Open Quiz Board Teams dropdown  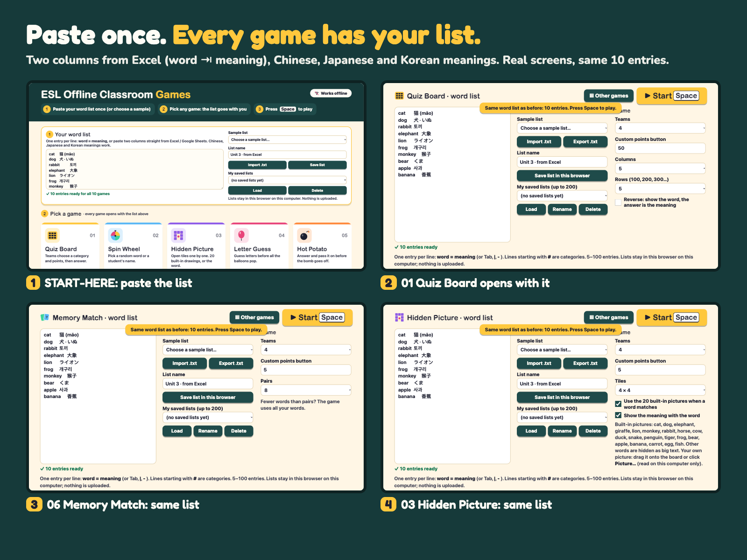660,128
